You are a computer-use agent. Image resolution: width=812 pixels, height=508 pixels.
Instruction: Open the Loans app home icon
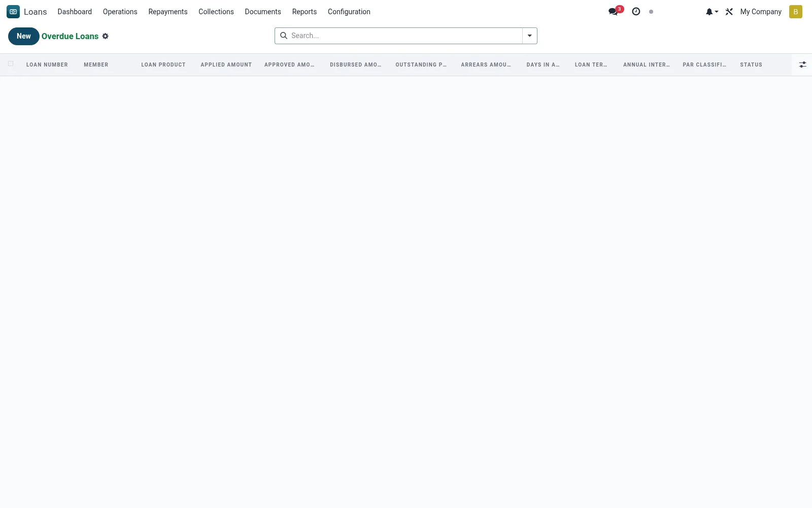point(13,12)
